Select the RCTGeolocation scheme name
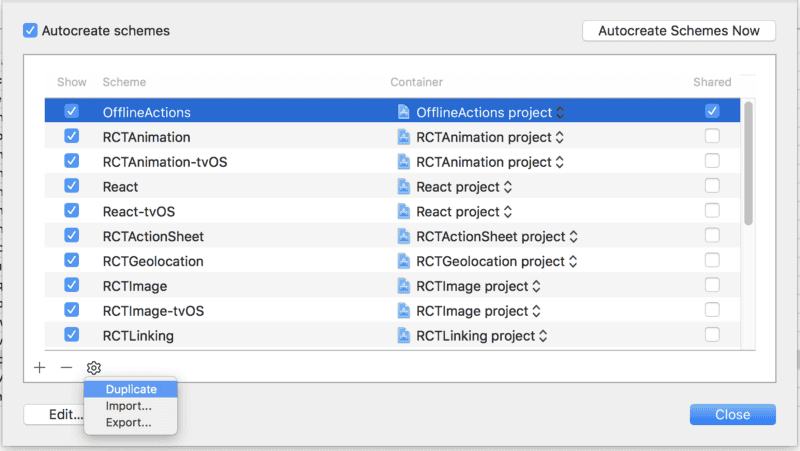Screen dimensions: 800x451 click(153, 261)
